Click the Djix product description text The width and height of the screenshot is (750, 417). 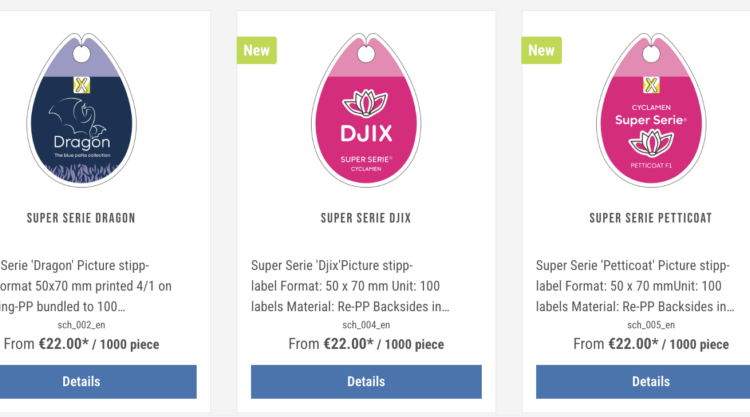[x=350, y=286]
